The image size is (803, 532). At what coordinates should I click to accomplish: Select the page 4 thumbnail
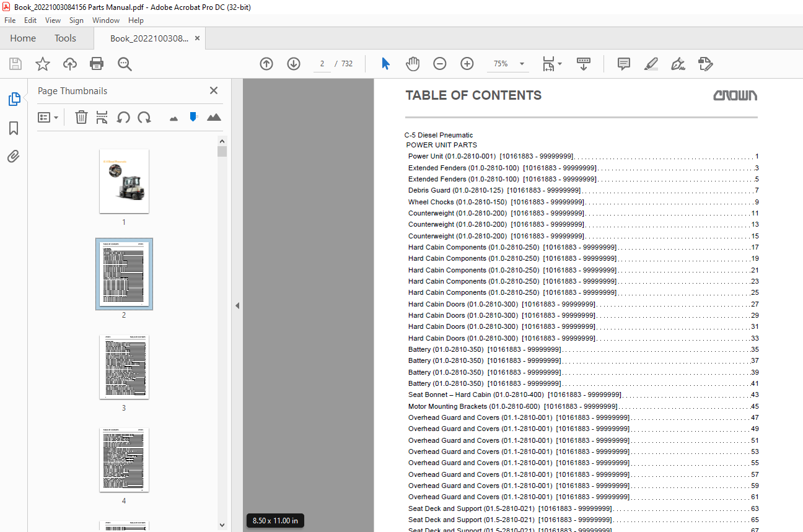coord(124,460)
